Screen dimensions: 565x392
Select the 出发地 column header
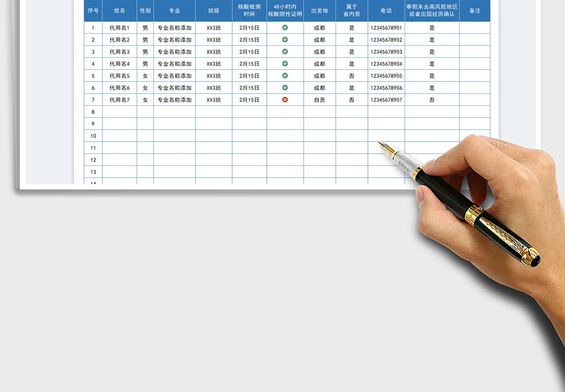tap(319, 11)
